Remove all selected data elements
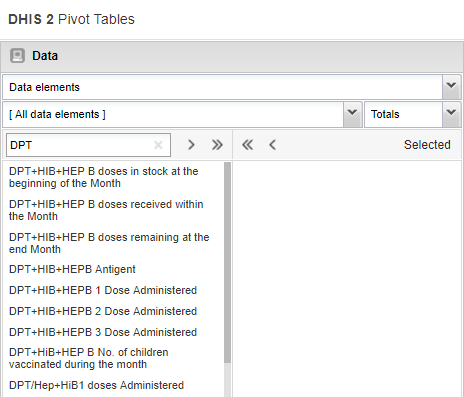Viewport: 464px width, 397px height. pyautogui.click(x=247, y=145)
